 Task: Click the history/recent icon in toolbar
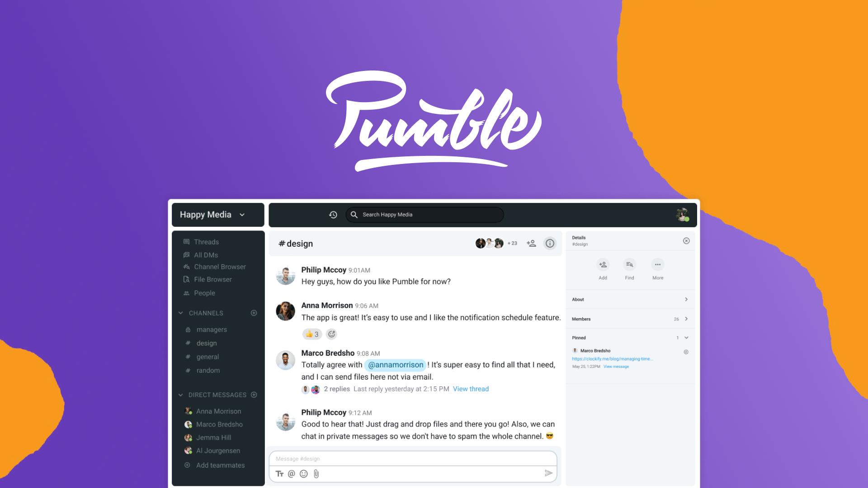tap(334, 215)
